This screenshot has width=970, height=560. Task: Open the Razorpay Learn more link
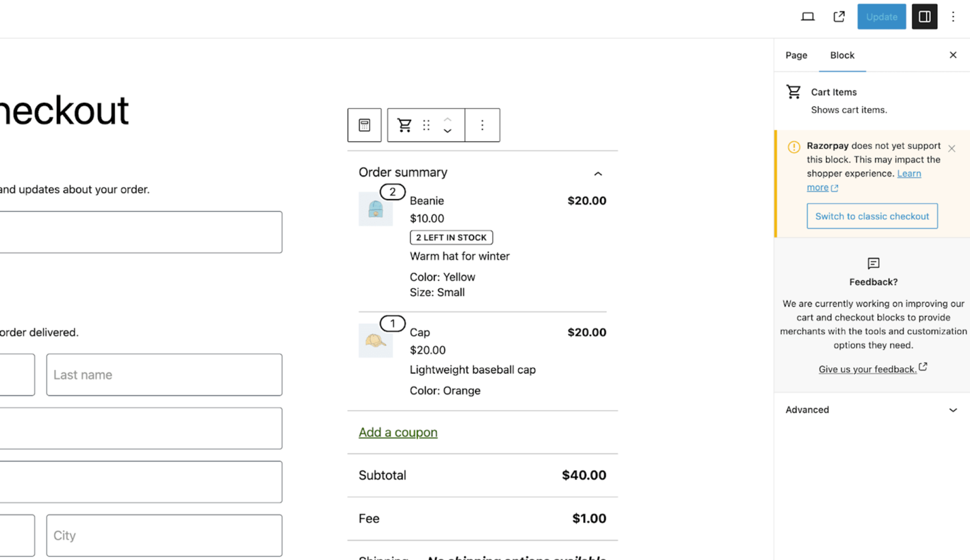[x=909, y=173]
